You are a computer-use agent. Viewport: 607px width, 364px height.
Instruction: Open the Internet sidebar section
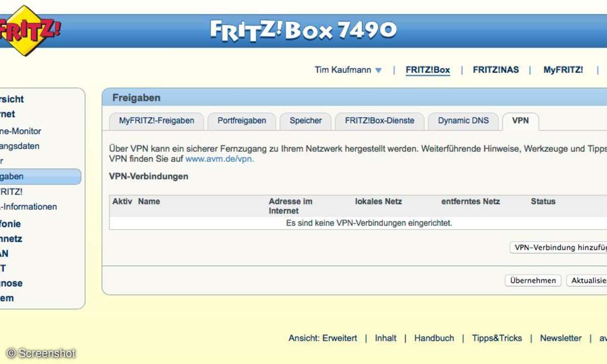coord(8,114)
